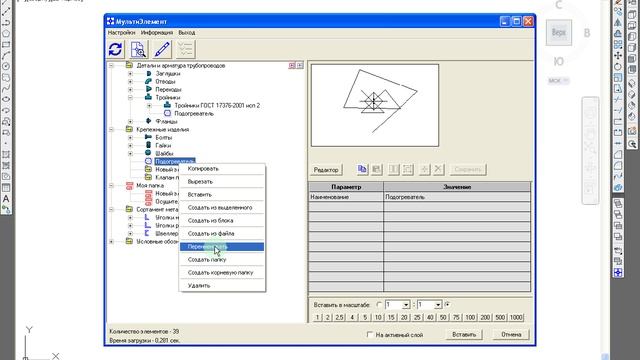Click the Выход menu item

tap(187, 32)
